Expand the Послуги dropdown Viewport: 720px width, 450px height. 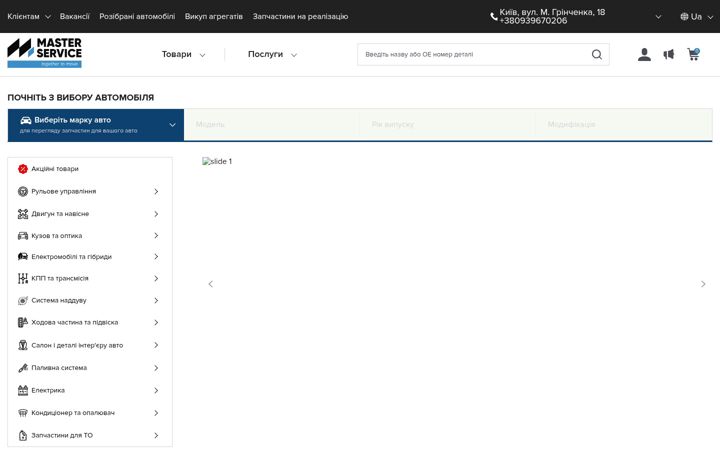pos(272,55)
